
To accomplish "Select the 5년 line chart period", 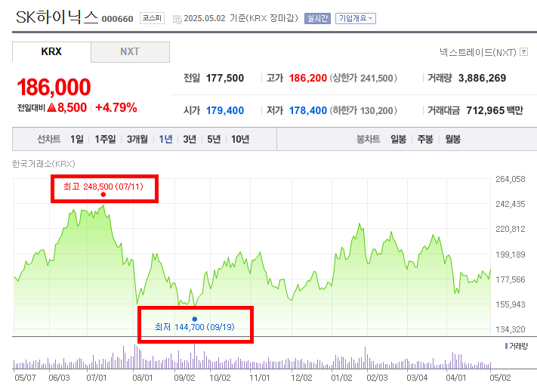I will (214, 139).
